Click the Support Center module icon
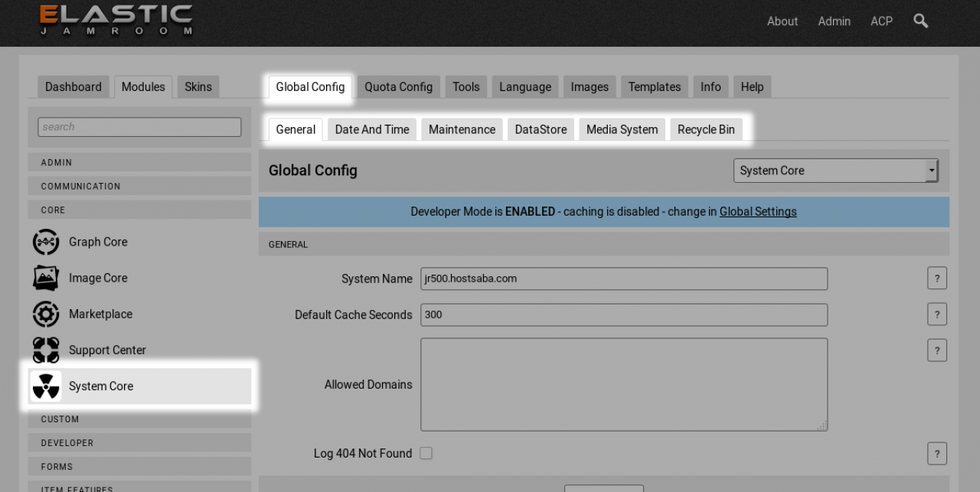This screenshot has width=980, height=492. click(x=46, y=350)
